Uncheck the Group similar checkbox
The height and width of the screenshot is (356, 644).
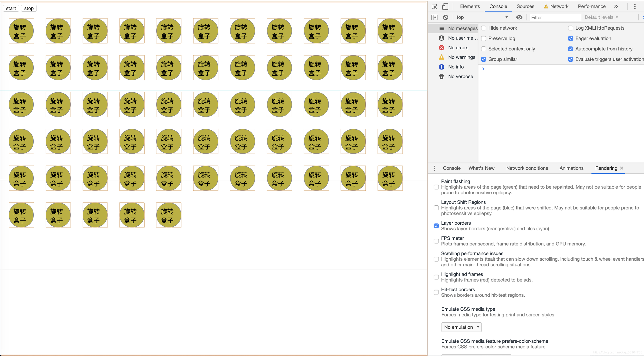coord(483,59)
